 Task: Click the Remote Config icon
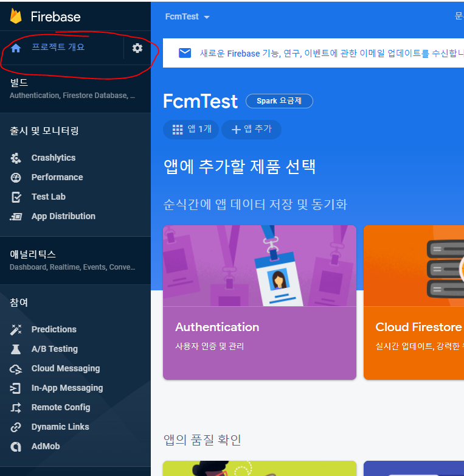16,408
